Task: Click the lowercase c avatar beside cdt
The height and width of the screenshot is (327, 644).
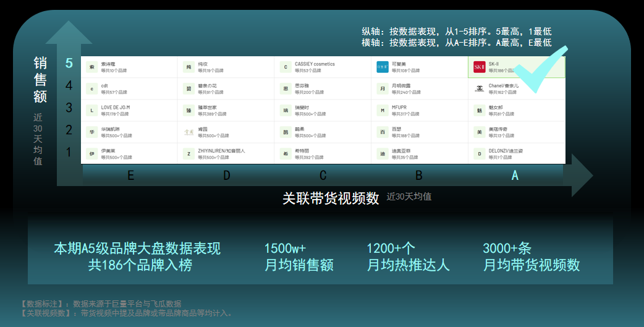Action: point(91,89)
